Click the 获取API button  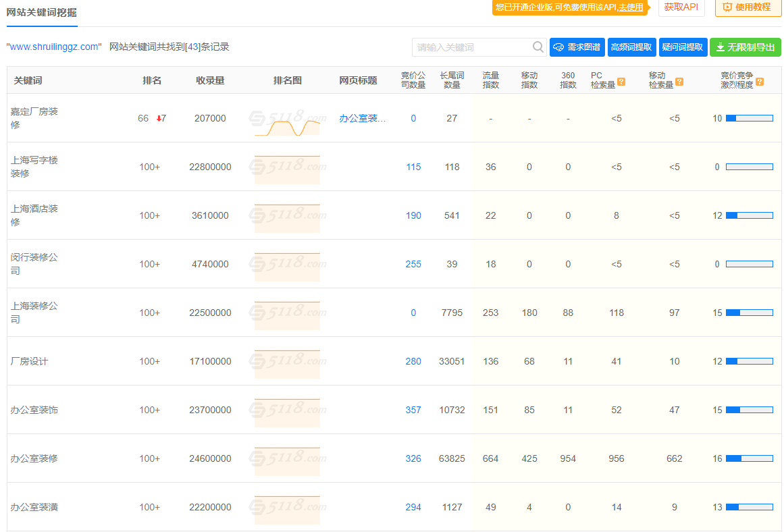681,7
